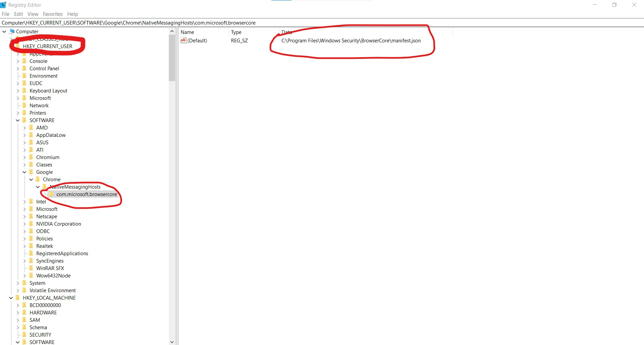The width and height of the screenshot is (644, 345).
Task: Click the Registry Editor title bar icon
Action: 3,5
